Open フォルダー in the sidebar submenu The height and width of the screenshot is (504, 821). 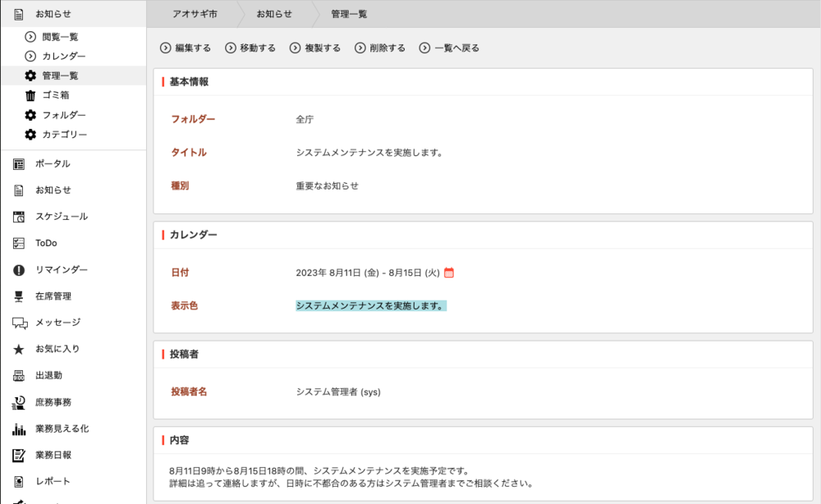tap(64, 115)
